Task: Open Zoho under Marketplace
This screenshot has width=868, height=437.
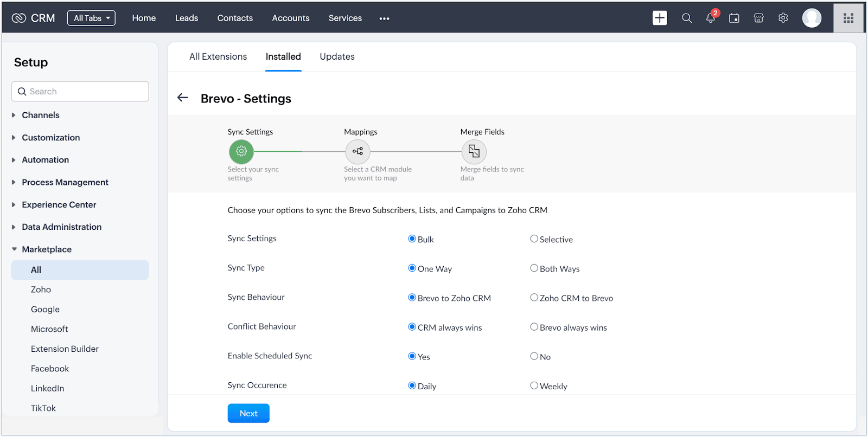Action: tap(41, 290)
